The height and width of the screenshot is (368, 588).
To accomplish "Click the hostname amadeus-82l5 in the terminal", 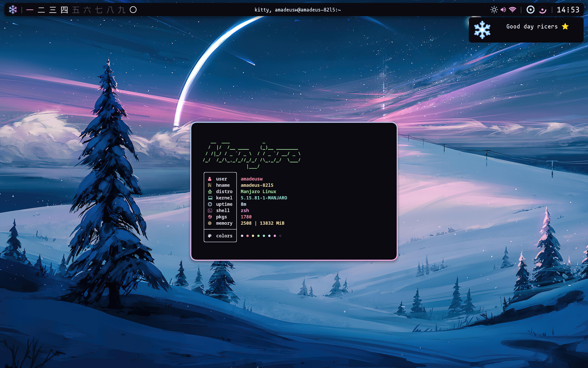I will (x=257, y=185).
